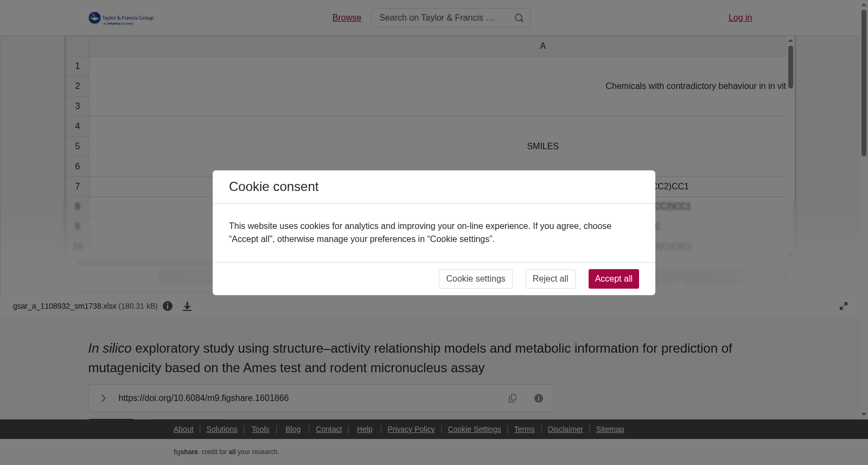The height and width of the screenshot is (465, 868).
Task: Select row 1 header in spreadsheet
Action: coord(78,66)
